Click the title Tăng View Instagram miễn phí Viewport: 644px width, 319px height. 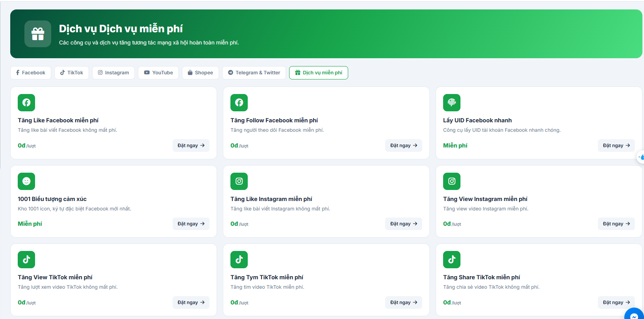(x=485, y=199)
